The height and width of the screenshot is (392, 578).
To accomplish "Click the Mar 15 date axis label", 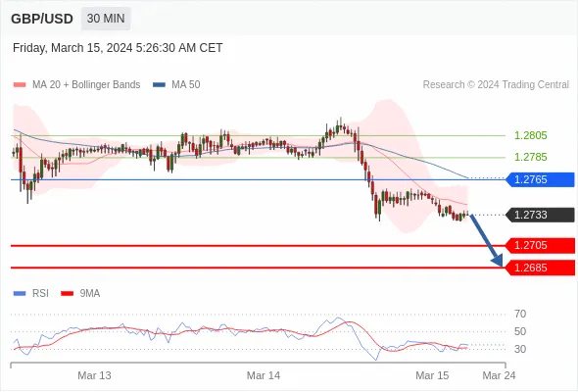I will 432,375.
